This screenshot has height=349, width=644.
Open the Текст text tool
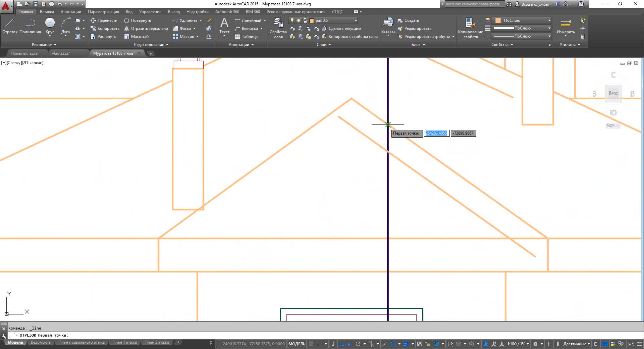(224, 26)
